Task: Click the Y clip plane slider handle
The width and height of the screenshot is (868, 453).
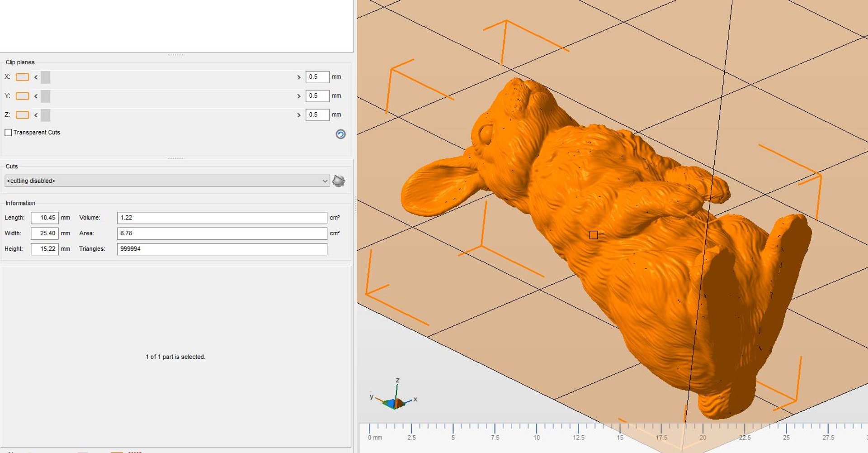Action: [45, 96]
